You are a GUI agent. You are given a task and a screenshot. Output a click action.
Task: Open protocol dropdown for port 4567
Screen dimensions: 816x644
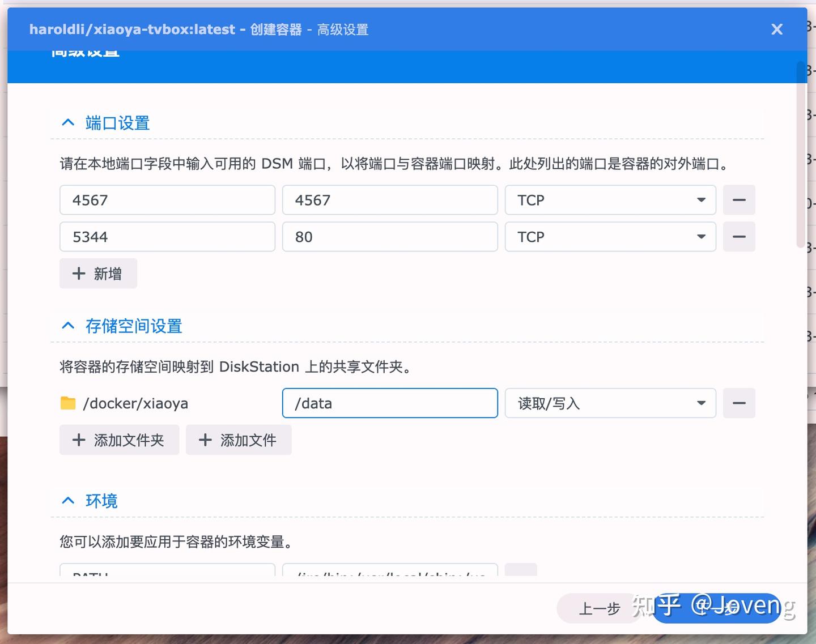(610, 200)
